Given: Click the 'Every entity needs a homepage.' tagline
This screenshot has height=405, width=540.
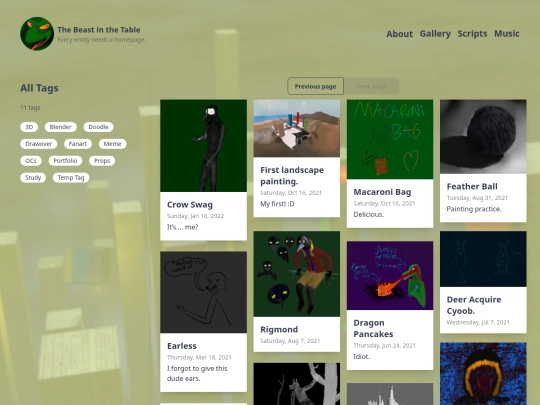Looking at the screenshot, I should pos(102,40).
